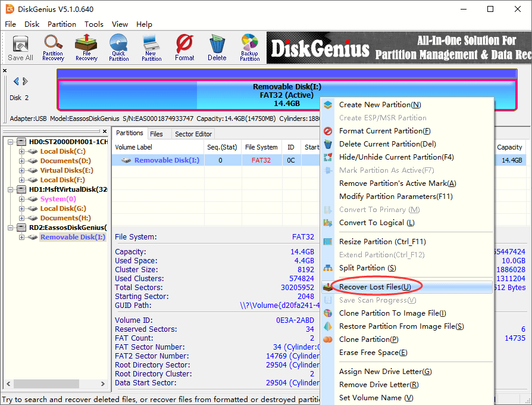The height and width of the screenshot is (405, 532).
Task: Click Quick Partition toolbar icon
Action: (118, 48)
